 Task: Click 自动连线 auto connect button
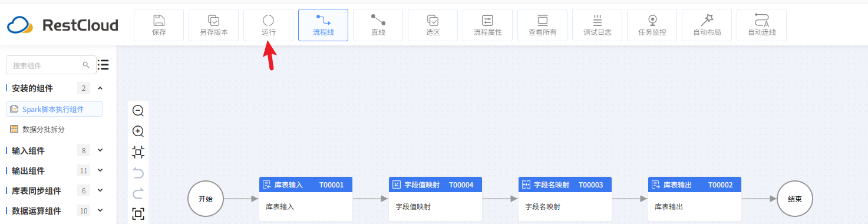[762, 25]
